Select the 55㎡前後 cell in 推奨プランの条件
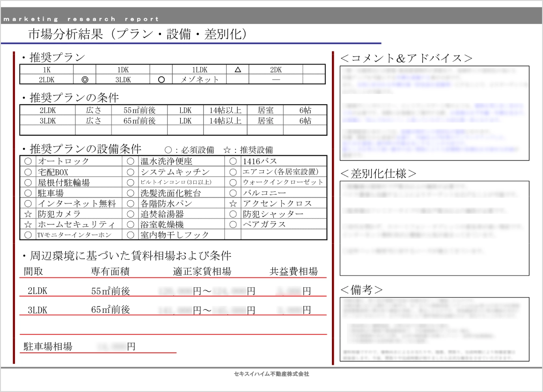Image resolution: width=543 pixels, height=392 pixels. (x=139, y=110)
